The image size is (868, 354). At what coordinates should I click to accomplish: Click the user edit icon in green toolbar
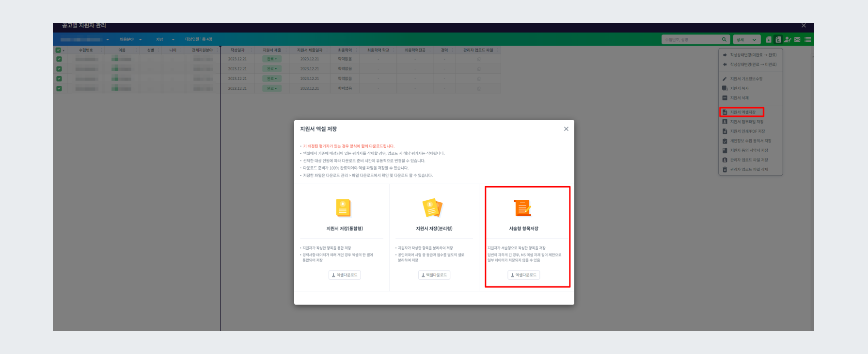(788, 40)
